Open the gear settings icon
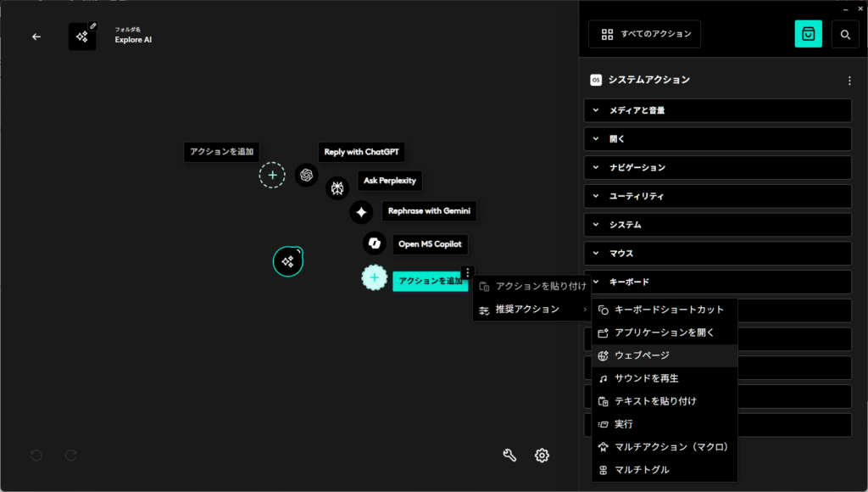This screenshot has width=868, height=492. click(x=542, y=456)
